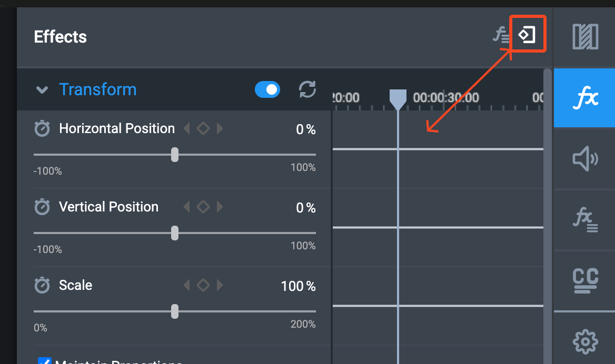Uncheck Maintain Proportions checkbox
Viewport: 615px width, 364px height.
click(45, 361)
